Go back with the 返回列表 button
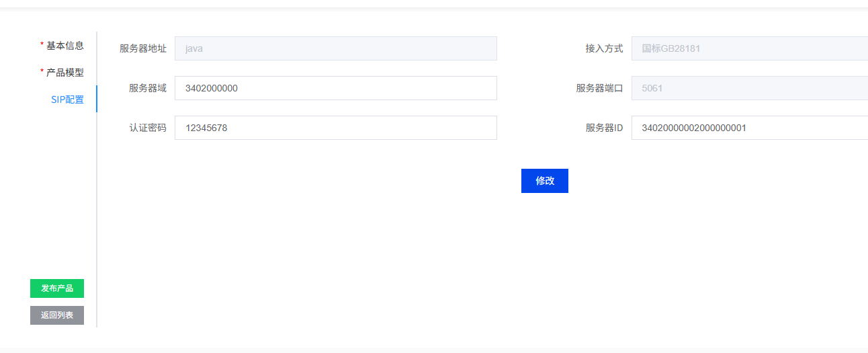Viewport: 868px width, 353px height. (x=57, y=315)
